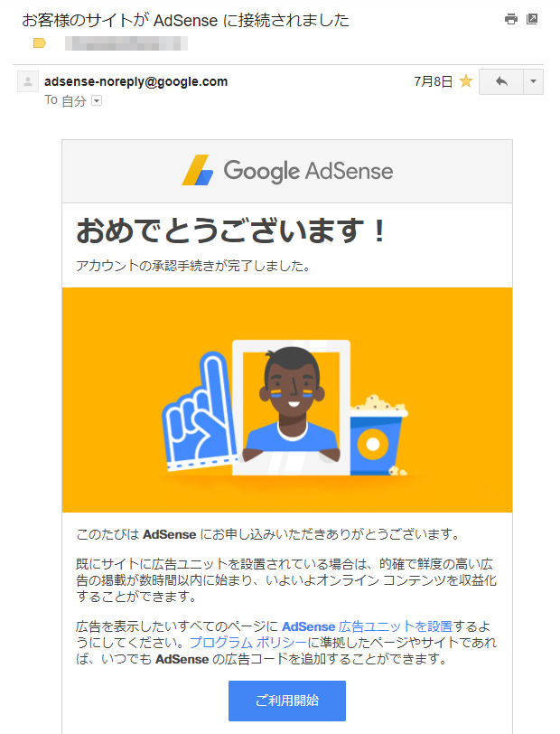Open the more reply options dropdown
This screenshot has width=560, height=734.
(x=533, y=82)
